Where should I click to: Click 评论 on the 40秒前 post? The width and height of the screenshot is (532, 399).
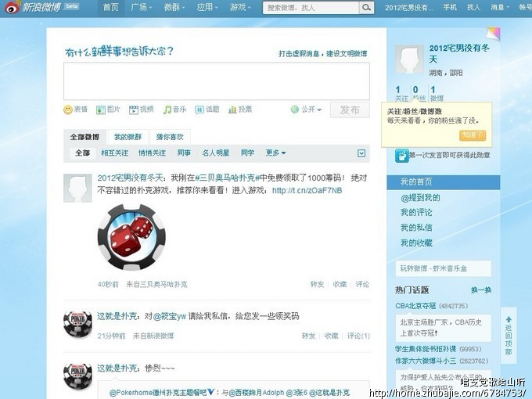pyautogui.click(x=362, y=284)
